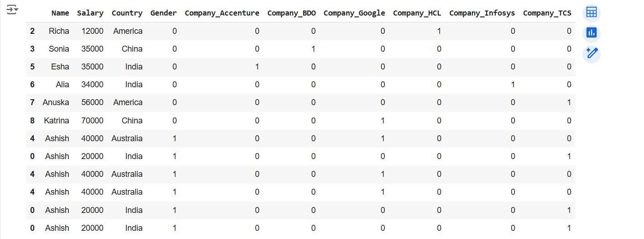
Task: Open the suggested charts icon
Action: (x=592, y=33)
